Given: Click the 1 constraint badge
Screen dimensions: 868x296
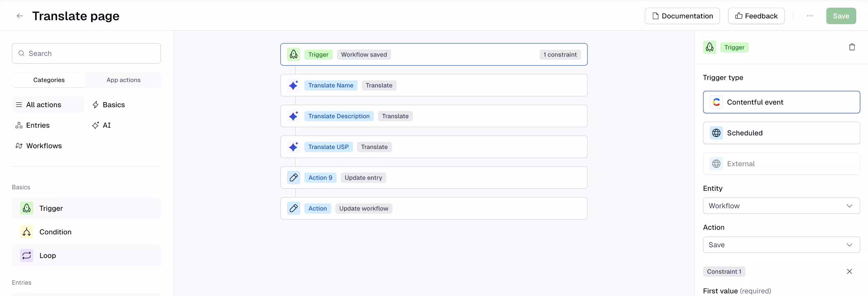Looking at the screenshot, I should pos(560,54).
